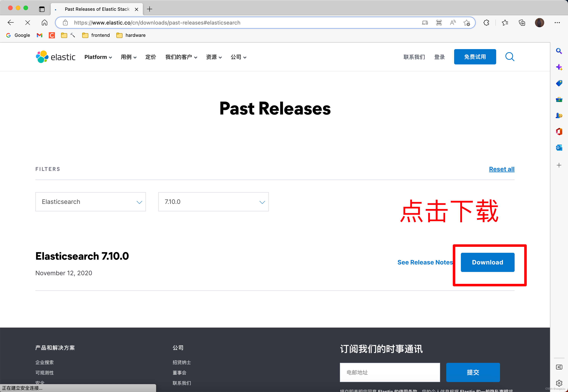Click the See Release Notes link
Image resolution: width=568 pixels, height=392 pixels.
pos(425,262)
